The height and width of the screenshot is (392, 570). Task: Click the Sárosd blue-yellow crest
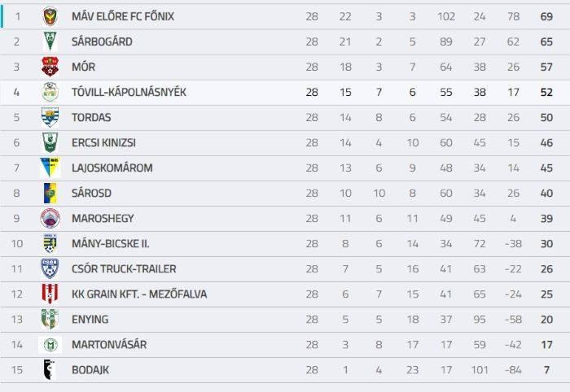click(x=50, y=193)
